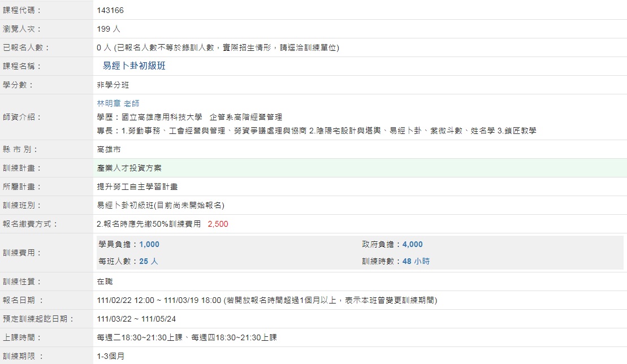This screenshot has height=364, width=627.
Task: Select the 每班人數 25 人 value
Action: coord(148,262)
